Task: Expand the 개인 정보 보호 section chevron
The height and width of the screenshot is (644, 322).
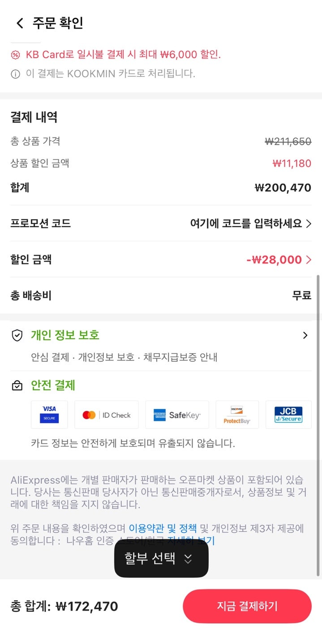Action: point(305,335)
